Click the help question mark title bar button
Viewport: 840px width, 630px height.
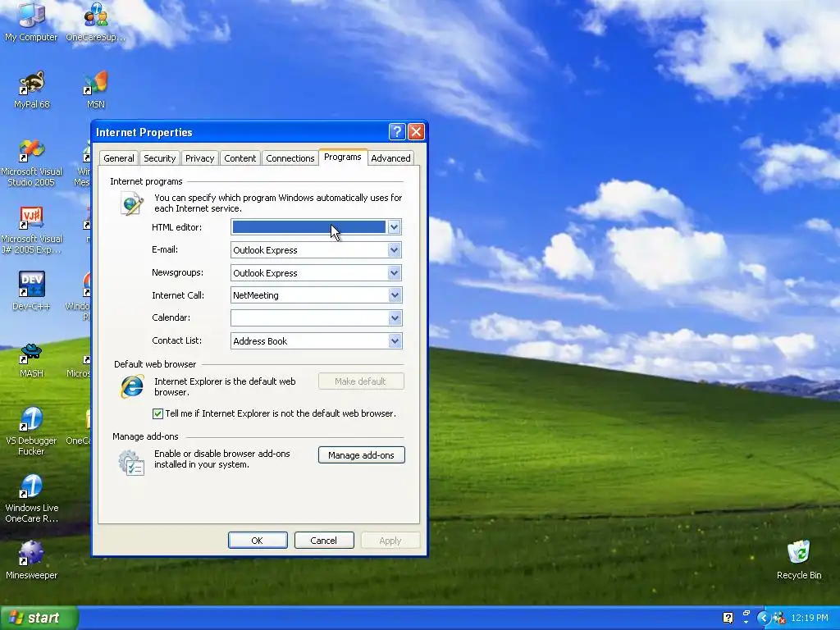point(397,132)
